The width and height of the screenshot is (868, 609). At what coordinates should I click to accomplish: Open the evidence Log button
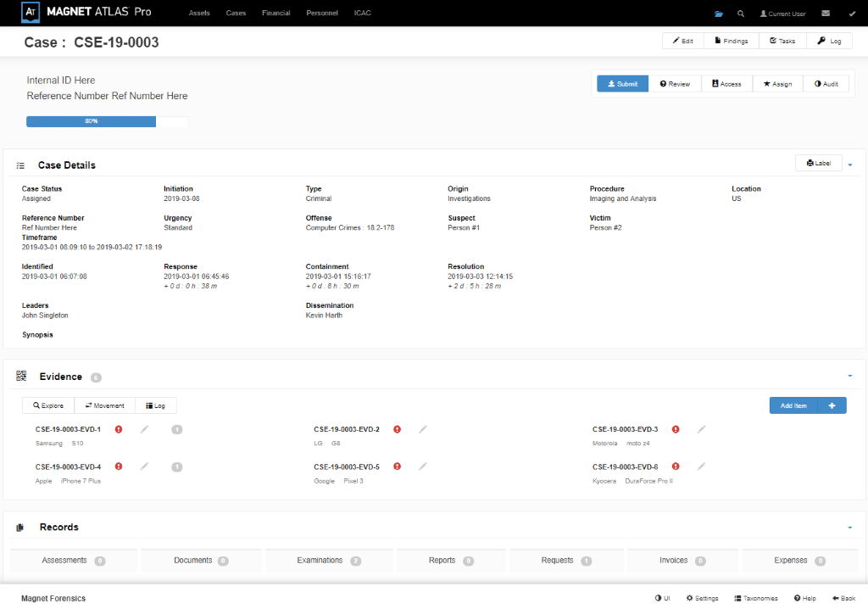(x=156, y=405)
